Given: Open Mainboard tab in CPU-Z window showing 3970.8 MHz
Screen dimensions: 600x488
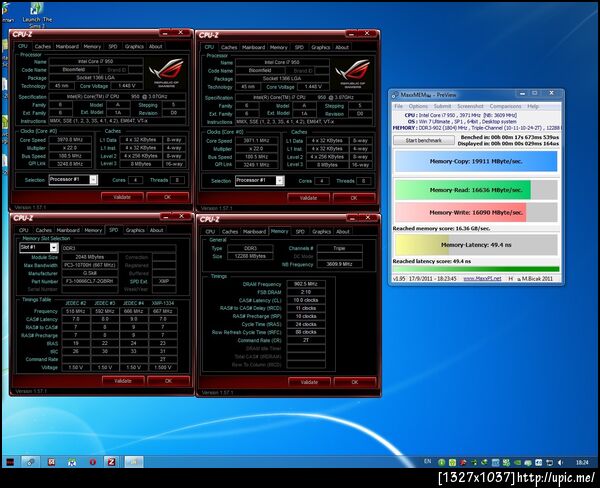Looking at the screenshot, I should [x=67, y=46].
